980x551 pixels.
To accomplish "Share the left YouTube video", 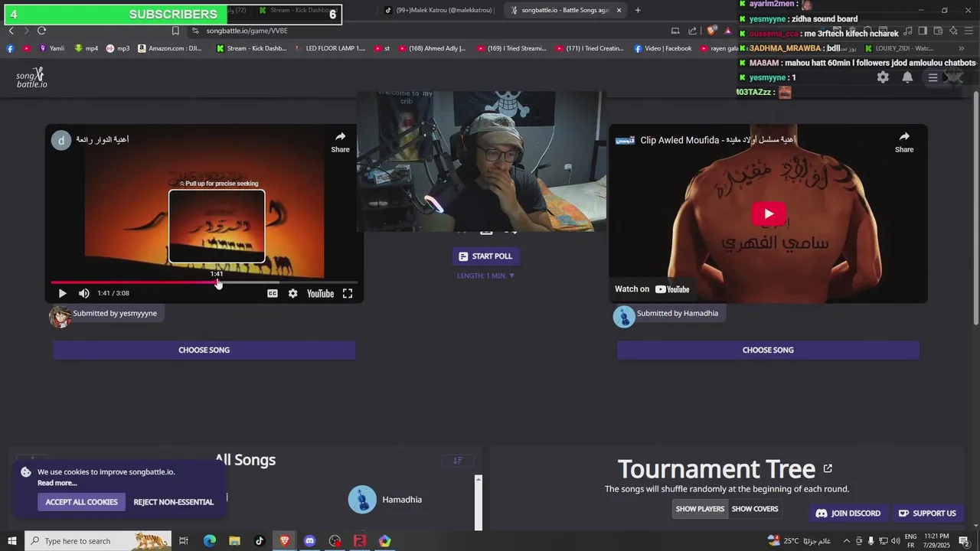I will [340, 142].
